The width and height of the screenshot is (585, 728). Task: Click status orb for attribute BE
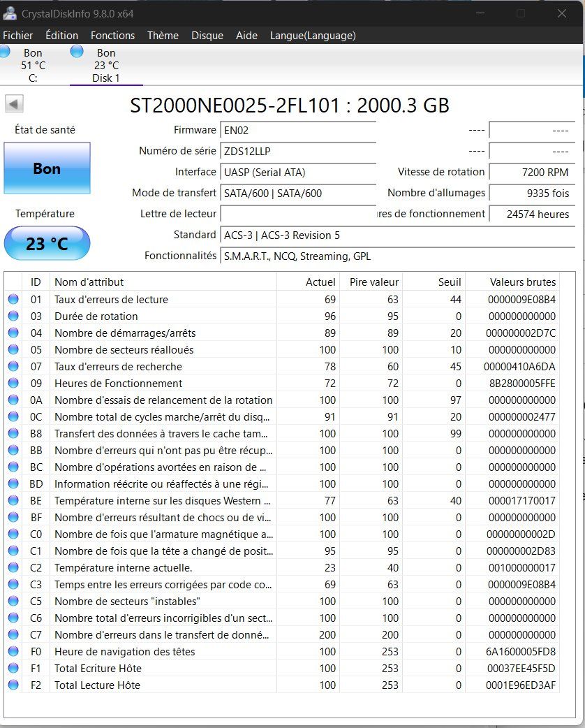coord(13,500)
